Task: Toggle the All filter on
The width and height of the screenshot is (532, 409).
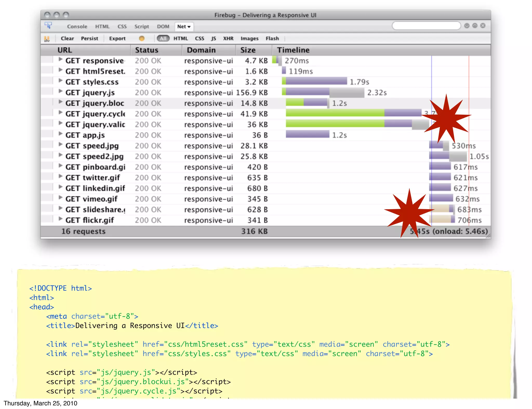Action: (x=163, y=38)
